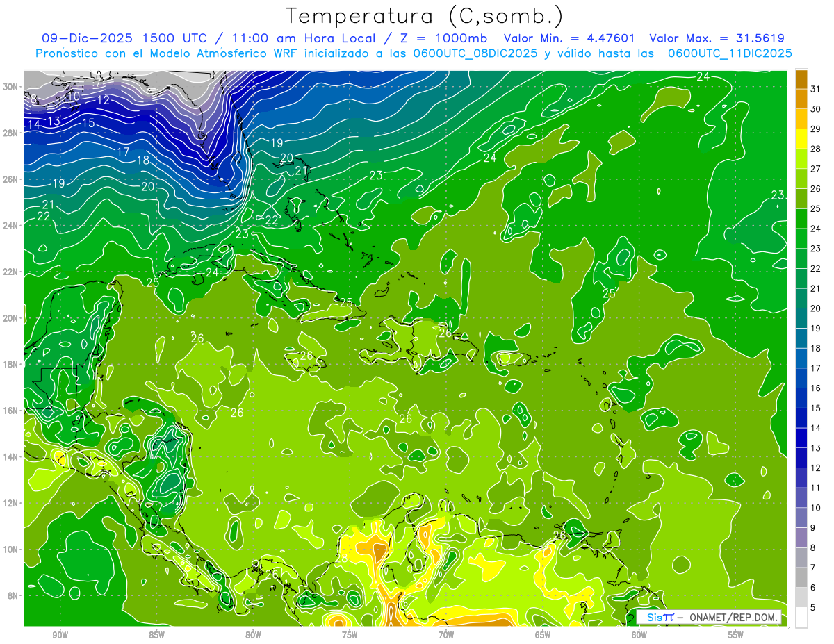The height and width of the screenshot is (644, 834).
Task: Click the "8N" latitude axis label
Action: click(14, 595)
